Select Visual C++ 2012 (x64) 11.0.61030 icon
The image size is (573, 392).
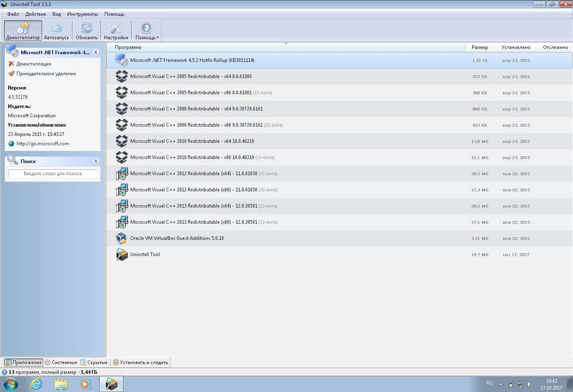(121, 174)
